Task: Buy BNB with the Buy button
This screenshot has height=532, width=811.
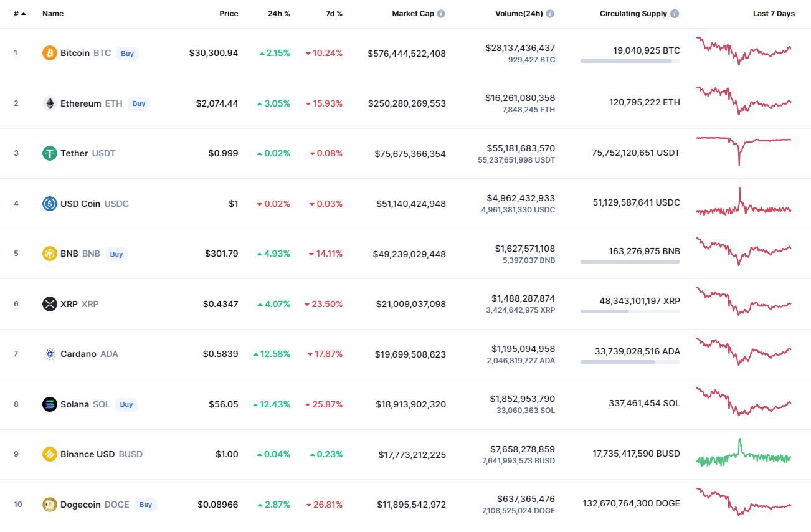Action: (x=116, y=254)
